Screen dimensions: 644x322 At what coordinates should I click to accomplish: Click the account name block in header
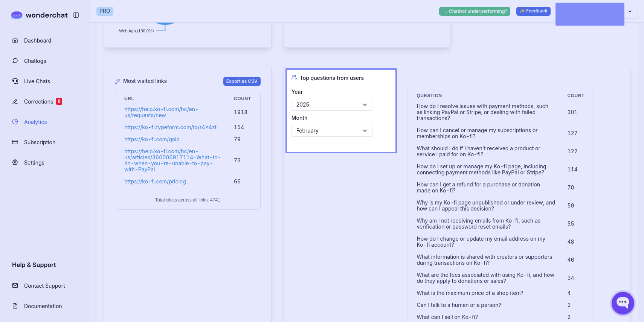click(x=590, y=14)
